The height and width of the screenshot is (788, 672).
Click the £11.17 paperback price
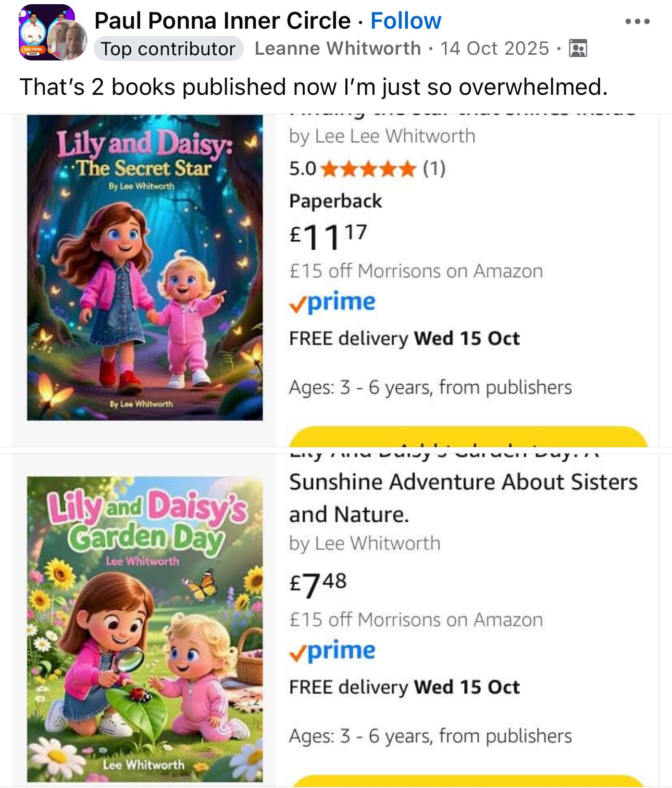[x=328, y=237]
